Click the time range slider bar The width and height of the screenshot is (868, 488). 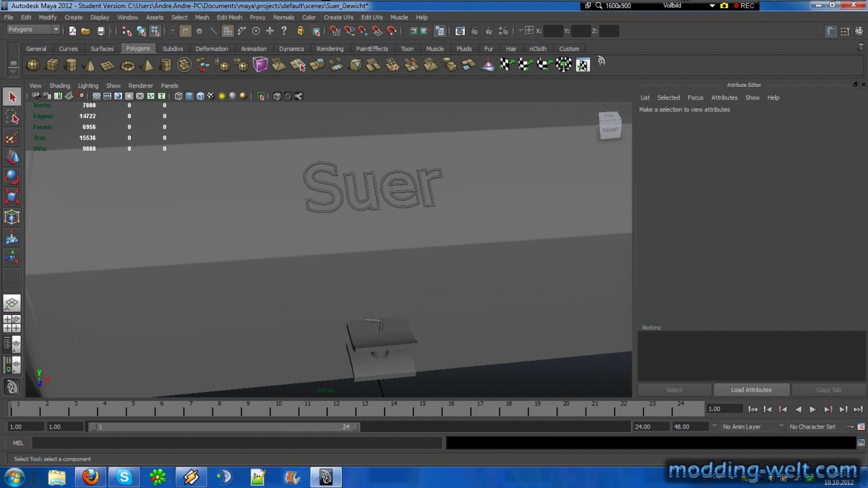click(224, 427)
